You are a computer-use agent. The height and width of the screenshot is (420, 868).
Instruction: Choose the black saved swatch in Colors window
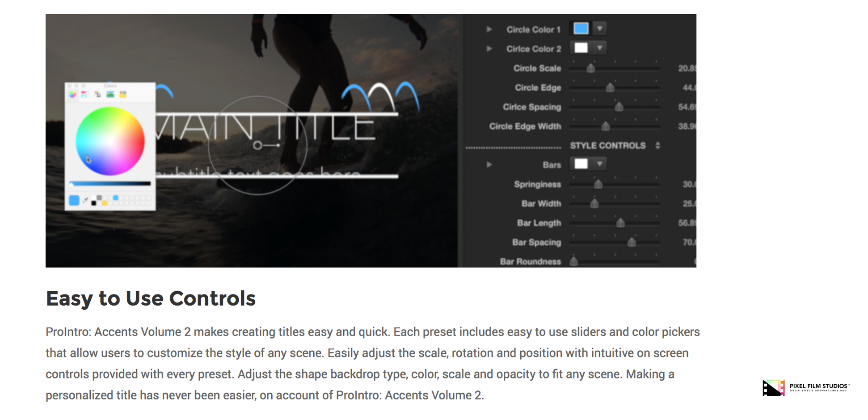pos(94,203)
